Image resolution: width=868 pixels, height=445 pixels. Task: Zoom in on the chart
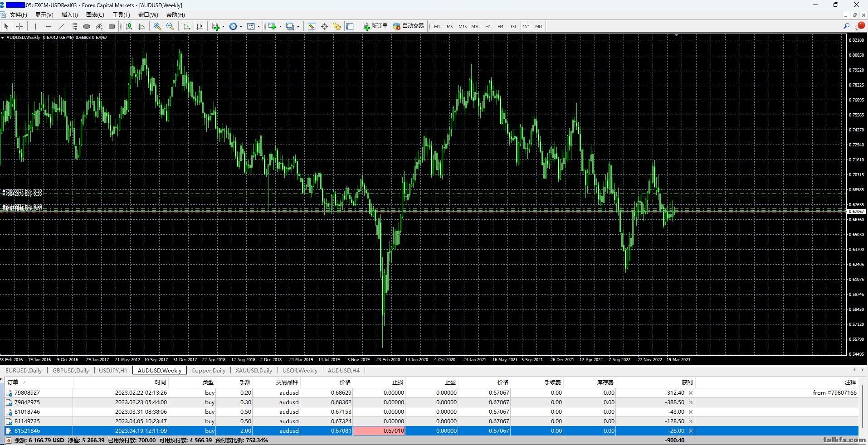tap(157, 26)
